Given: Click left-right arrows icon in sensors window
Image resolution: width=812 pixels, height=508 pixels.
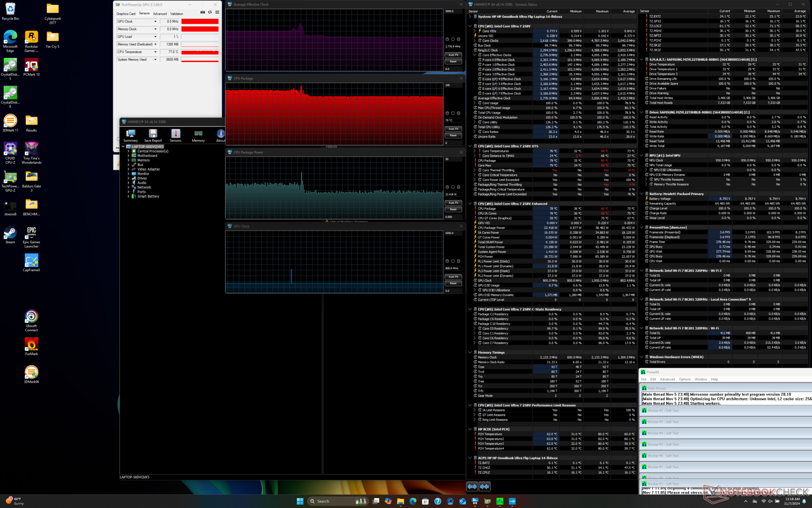Looking at the screenshot, I should pyautogui.click(x=472, y=486).
